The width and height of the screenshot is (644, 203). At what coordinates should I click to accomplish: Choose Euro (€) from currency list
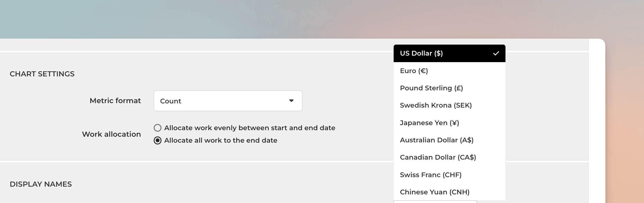coord(449,71)
